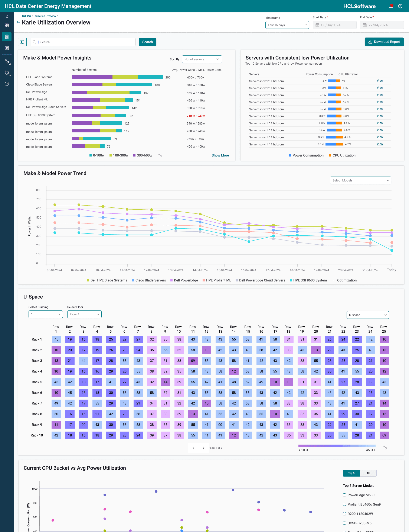Open the Utilization Overview breadcrumb
The width and height of the screenshot is (409, 532).
click(45, 16)
